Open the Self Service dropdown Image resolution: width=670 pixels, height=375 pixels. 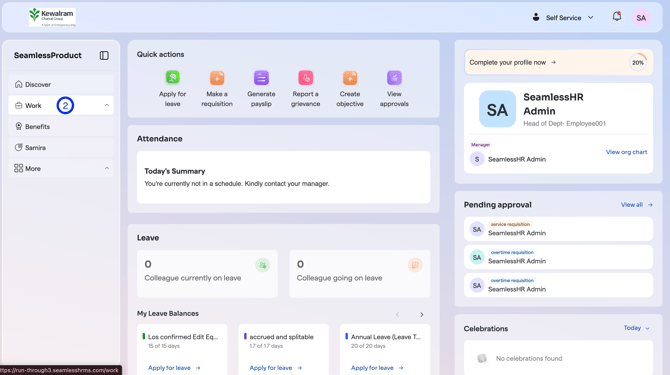click(x=563, y=18)
